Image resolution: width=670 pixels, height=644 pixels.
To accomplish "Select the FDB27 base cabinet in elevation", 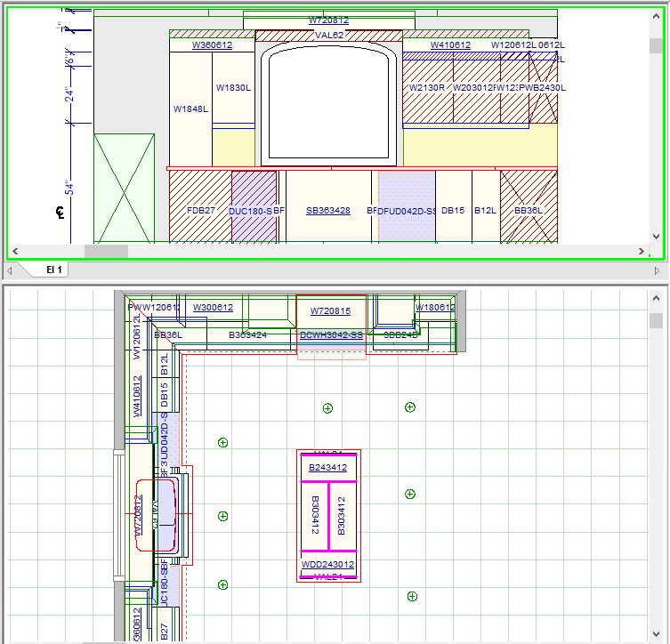I will tap(200, 211).
